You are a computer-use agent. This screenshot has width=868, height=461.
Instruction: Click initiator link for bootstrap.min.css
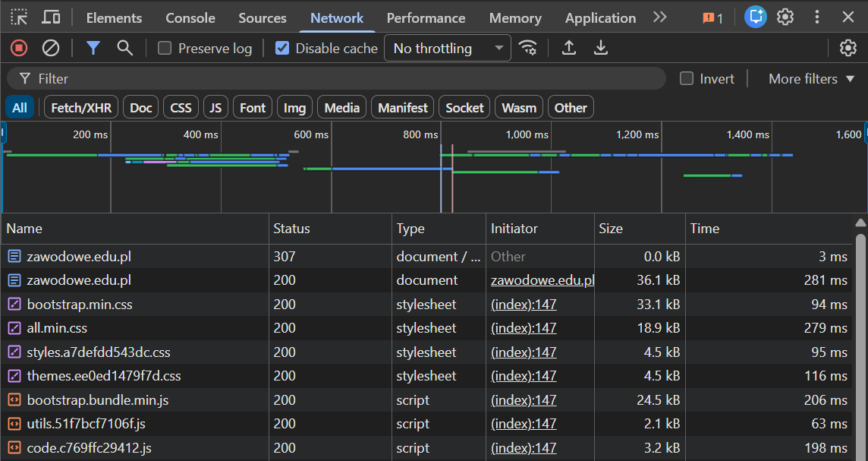pyautogui.click(x=524, y=305)
